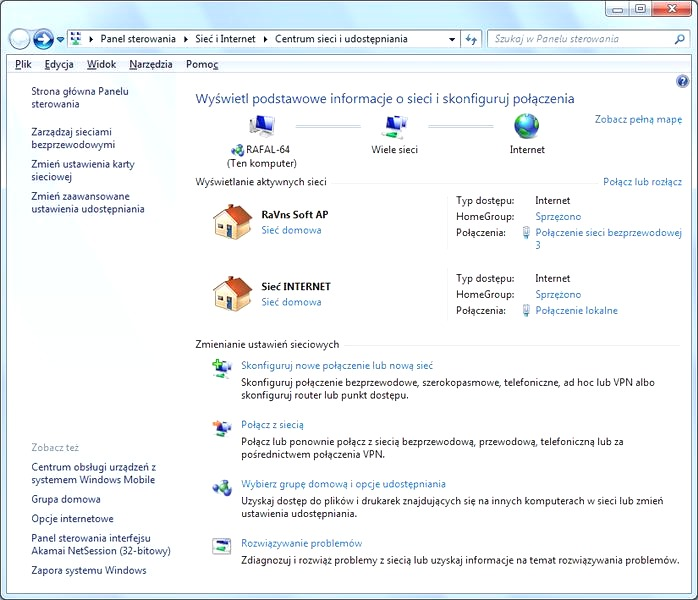698x600 pixels.
Task: Click the Back navigation arrow button
Action: [19, 39]
